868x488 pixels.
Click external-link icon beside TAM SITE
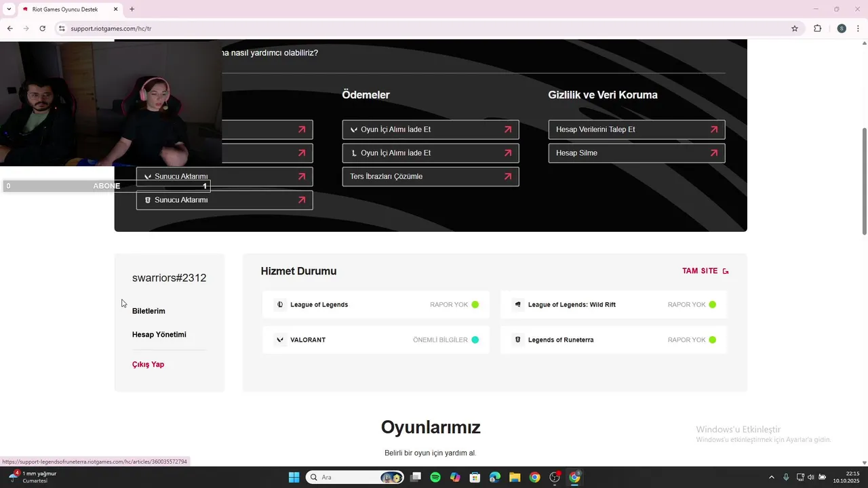coord(726,271)
